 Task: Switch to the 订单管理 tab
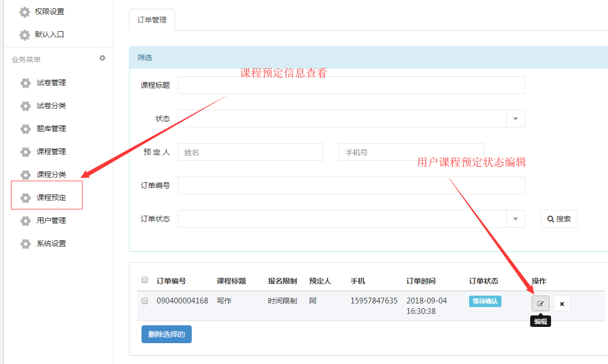click(x=152, y=20)
